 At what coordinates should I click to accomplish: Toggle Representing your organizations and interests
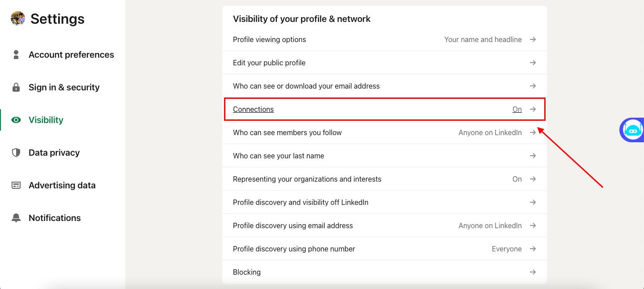[517, 178]
